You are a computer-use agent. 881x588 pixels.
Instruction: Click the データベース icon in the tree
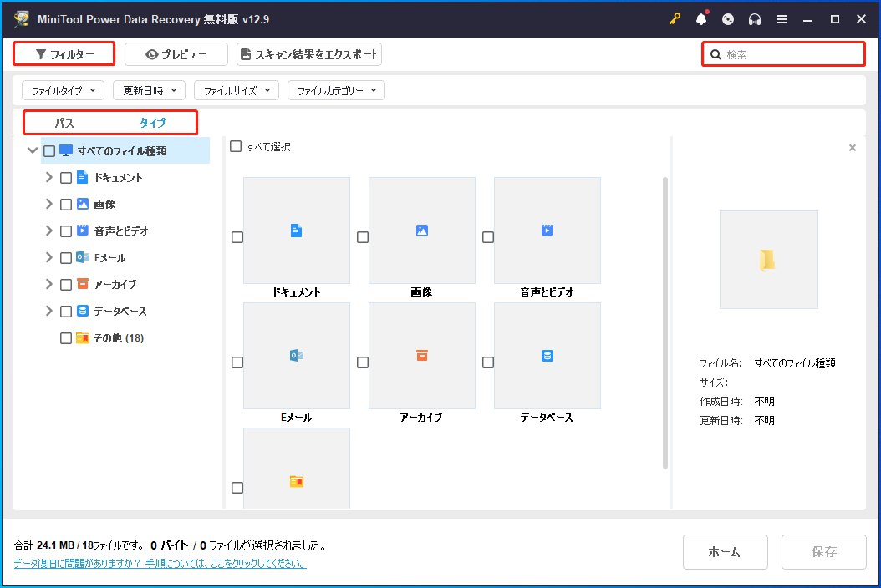83,311
